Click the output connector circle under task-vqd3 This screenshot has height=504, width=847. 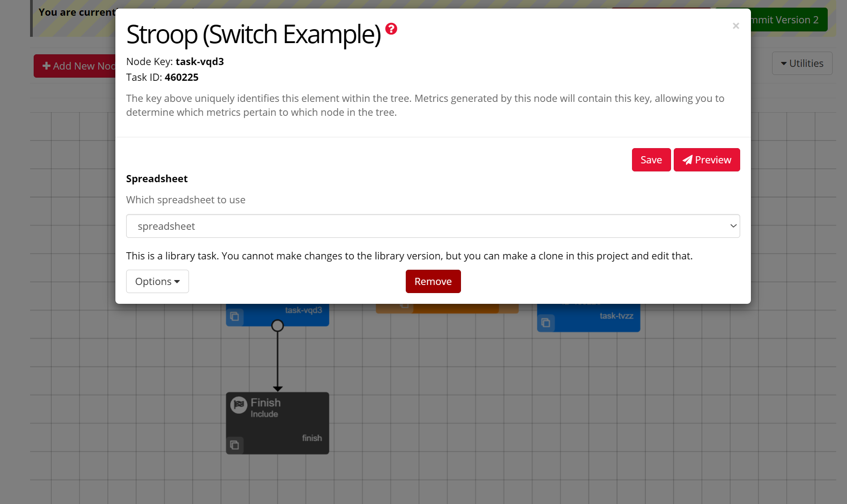(277, 325)
